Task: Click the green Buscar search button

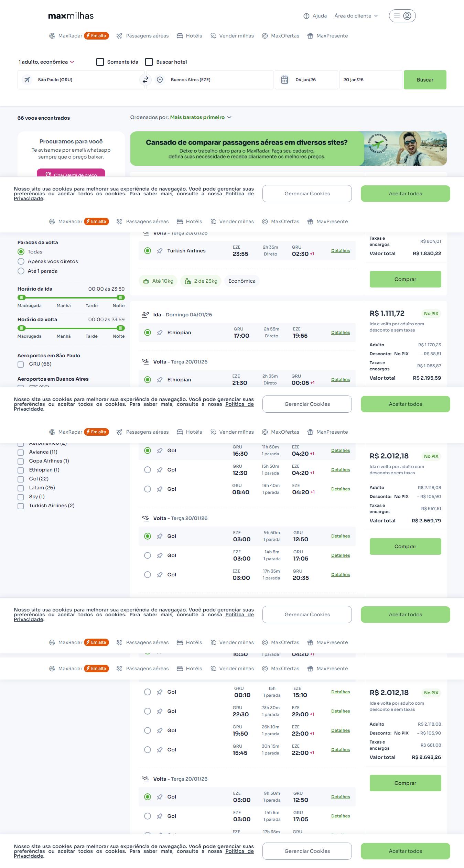Action: [425, 80]
